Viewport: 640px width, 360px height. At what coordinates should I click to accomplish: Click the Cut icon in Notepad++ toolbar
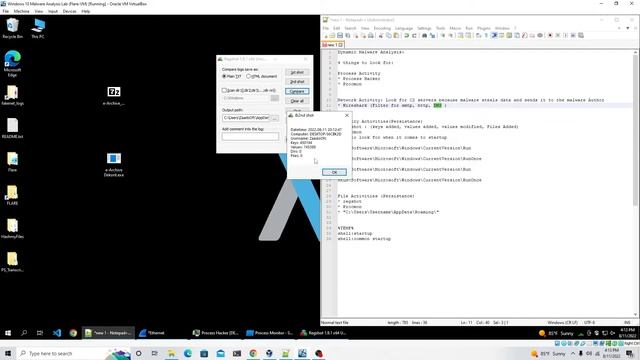point(380,36)
